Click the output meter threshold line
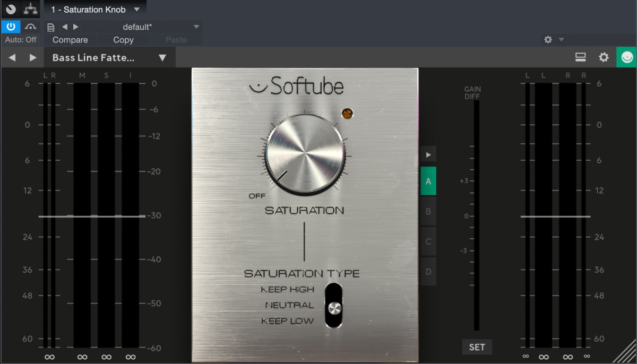The image size is (637, 364). point(555,216)
